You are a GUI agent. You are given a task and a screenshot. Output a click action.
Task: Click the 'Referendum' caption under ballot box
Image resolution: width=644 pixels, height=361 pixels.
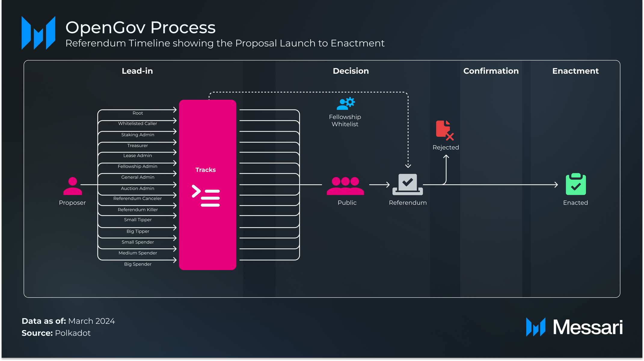(x=408, y=203)
